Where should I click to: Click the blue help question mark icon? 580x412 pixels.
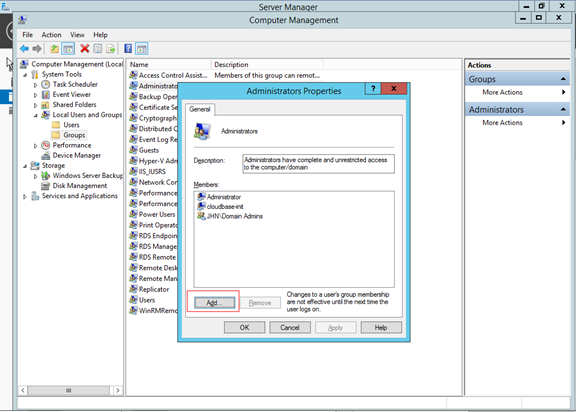(128, 48)
